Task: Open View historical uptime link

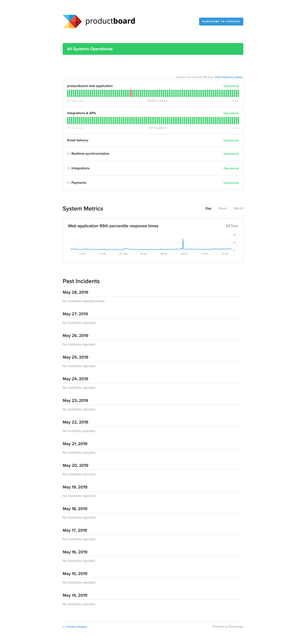Action: [x=229, y=77]
